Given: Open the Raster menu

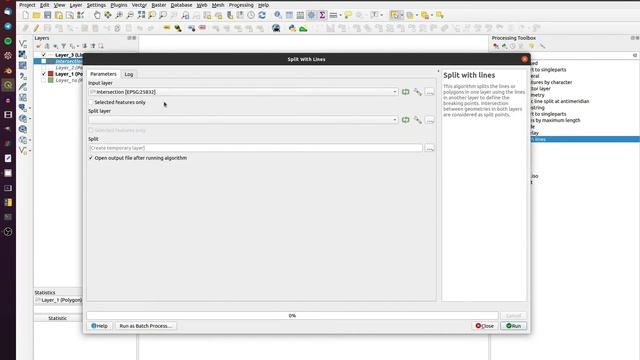Looking at the screenshot, I should 159,5.
